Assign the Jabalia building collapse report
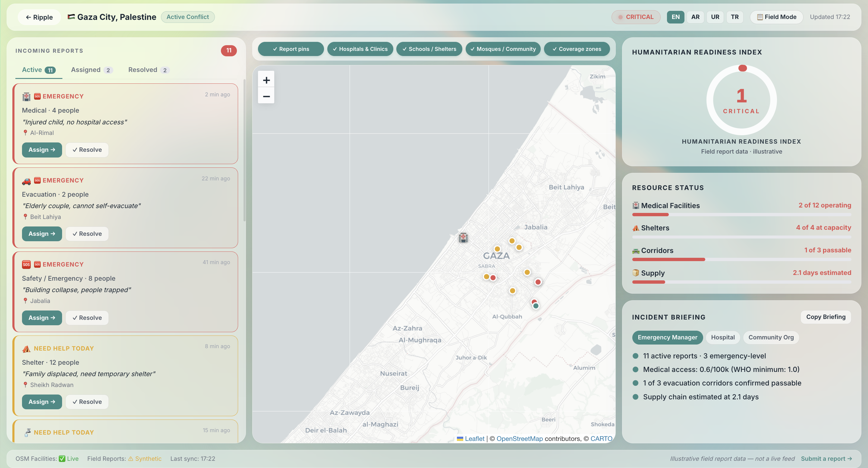 point(42,317)
